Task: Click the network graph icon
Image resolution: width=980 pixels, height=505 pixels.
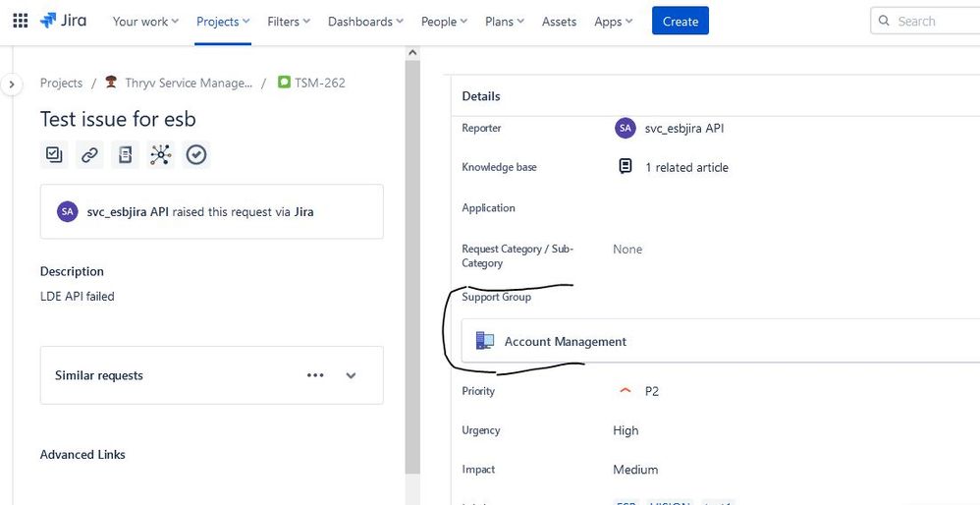Action: pos(161,154)
